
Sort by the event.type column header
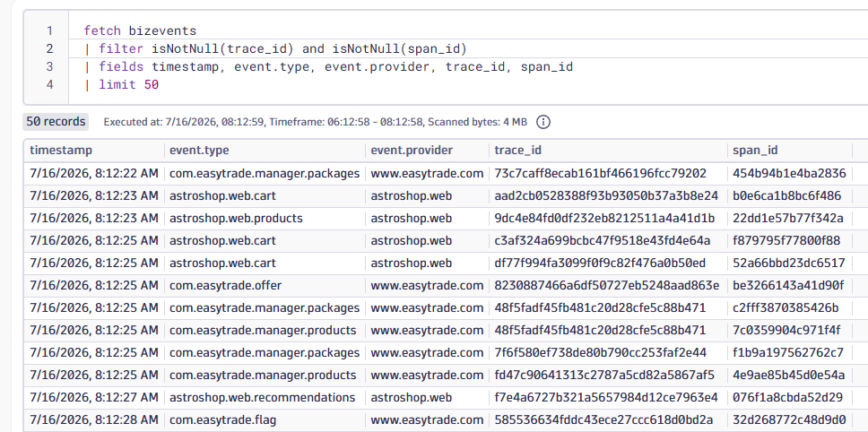tap(199, 151)
